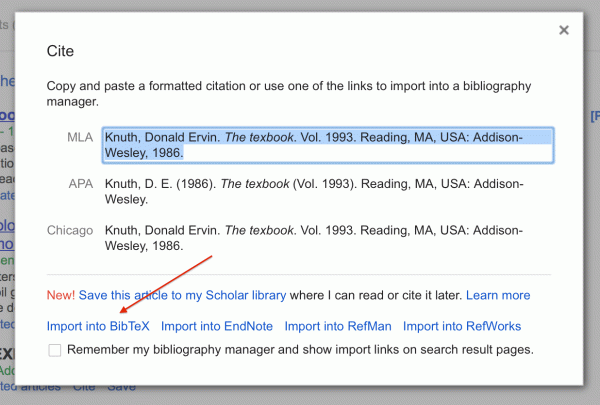Click the MLA style label
This screenshot has width=600, height=405.
[x=80, y=137]
